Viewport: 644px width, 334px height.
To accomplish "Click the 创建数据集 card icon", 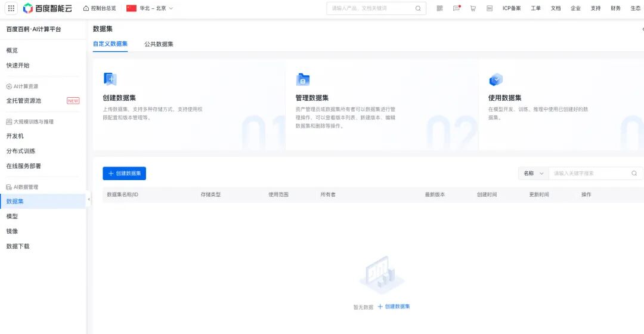I will pos(110,79).
